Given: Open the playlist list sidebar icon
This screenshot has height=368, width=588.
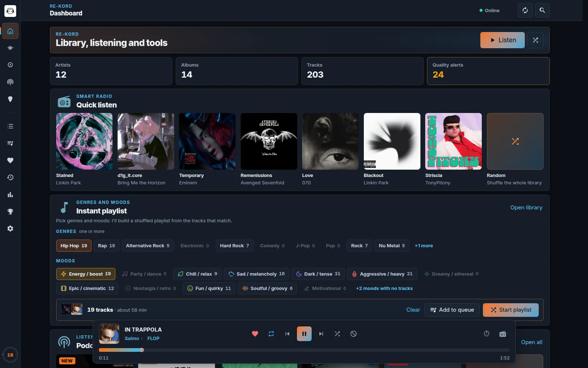Looking at the screenshot, I should [x=10, y=126].
